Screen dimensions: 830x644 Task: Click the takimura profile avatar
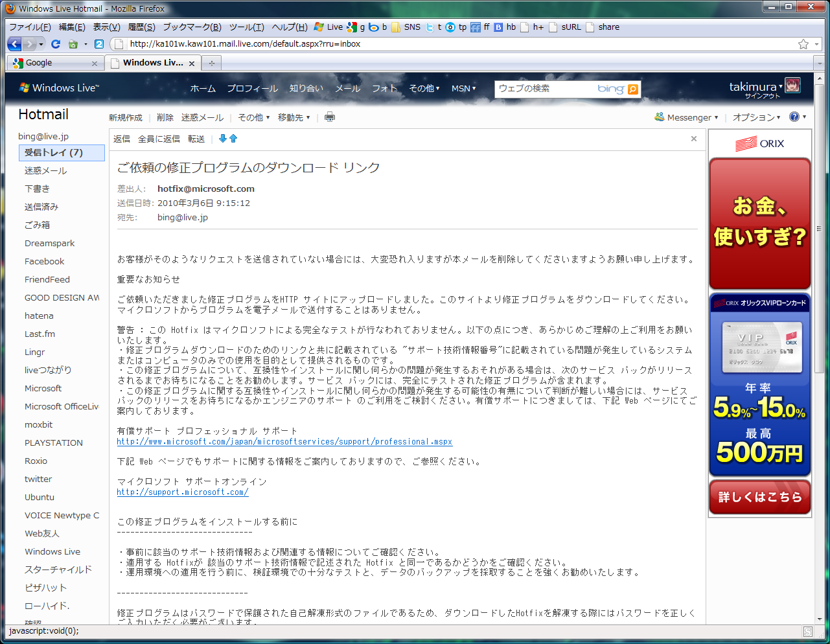click(x=792, y=85)
